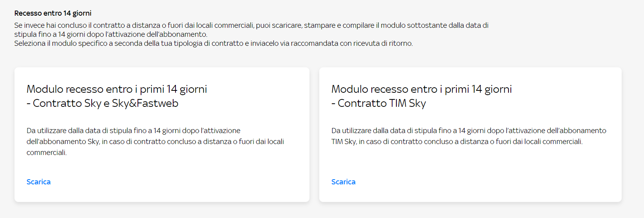Click the intro line starting "Se invece hai concluso"
Viewport: 644px width, 218px height.
251,25
